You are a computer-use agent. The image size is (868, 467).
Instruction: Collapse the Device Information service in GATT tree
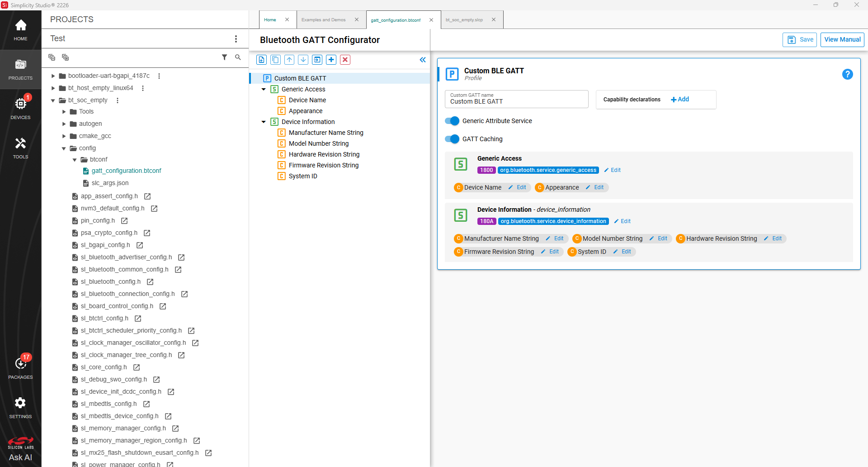264,122
